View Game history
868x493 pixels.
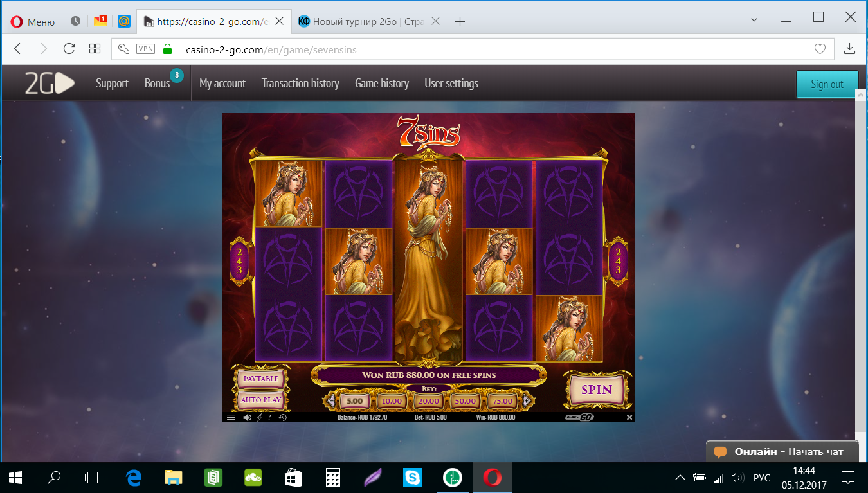tap(382, 84)
